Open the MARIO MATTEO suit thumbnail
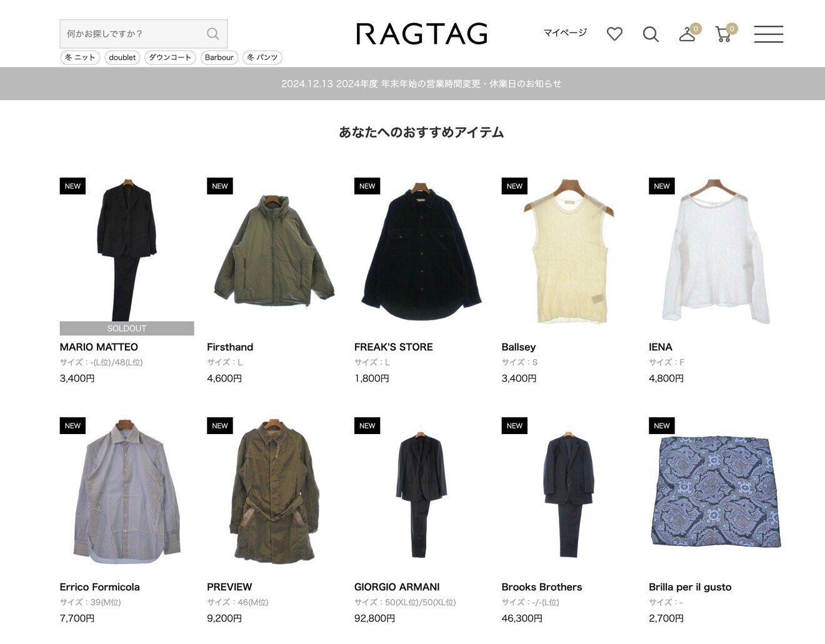825x644 pixels. 127,250
